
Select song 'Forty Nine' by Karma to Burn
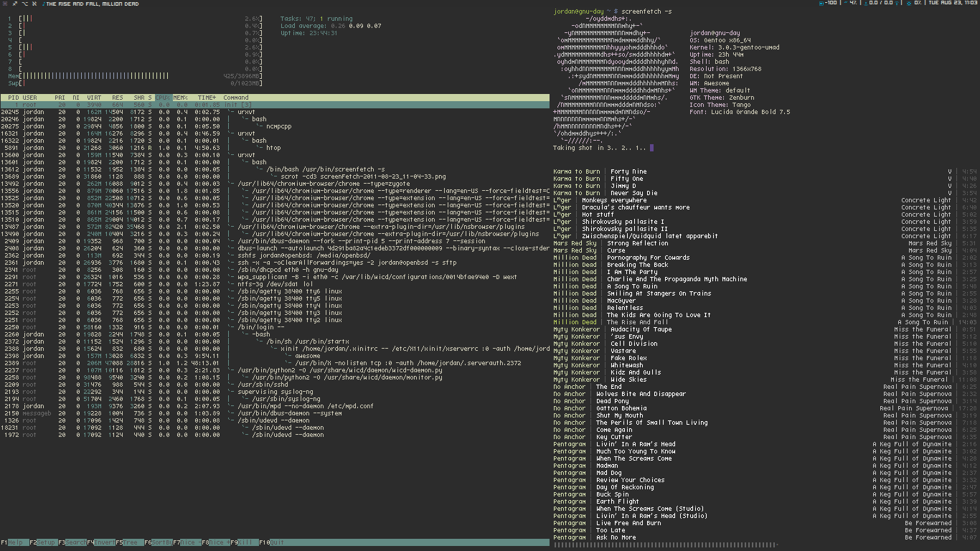click(765, 171)
